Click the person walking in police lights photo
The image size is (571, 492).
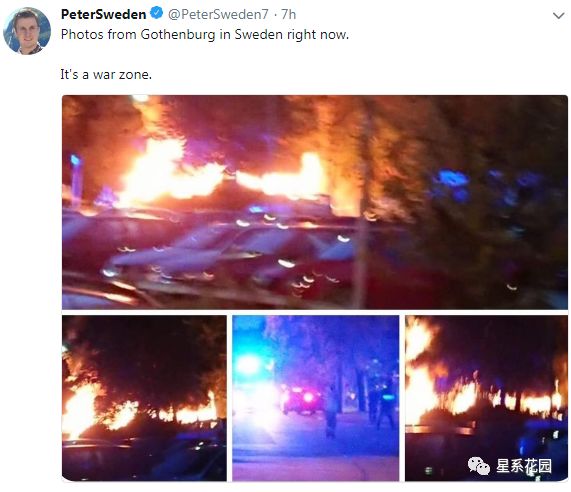(331, 411)
